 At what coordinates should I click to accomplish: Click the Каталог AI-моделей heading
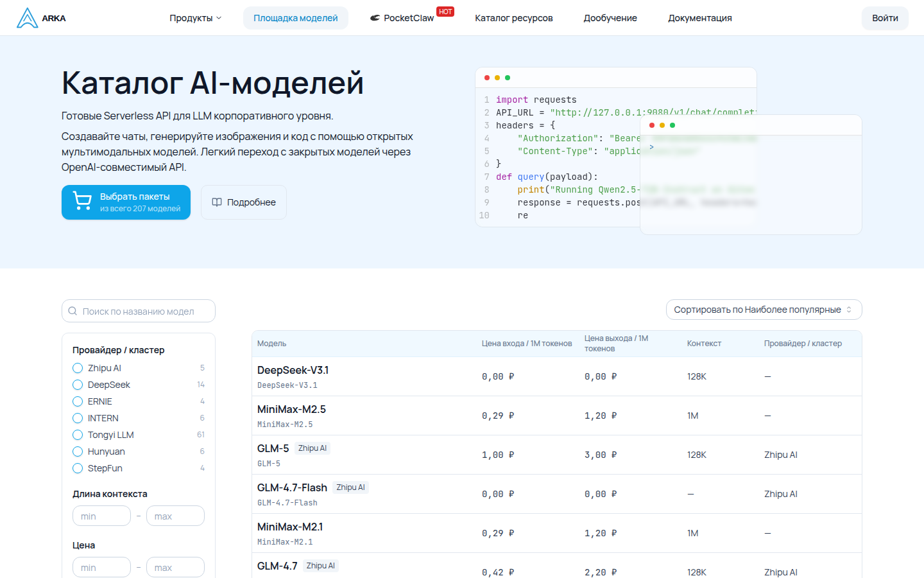pyautogui.click(x=212, y=83)
